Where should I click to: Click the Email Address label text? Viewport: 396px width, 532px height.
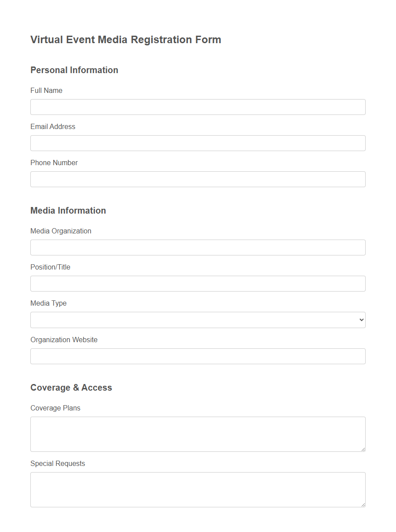click(x=52, y=126)
